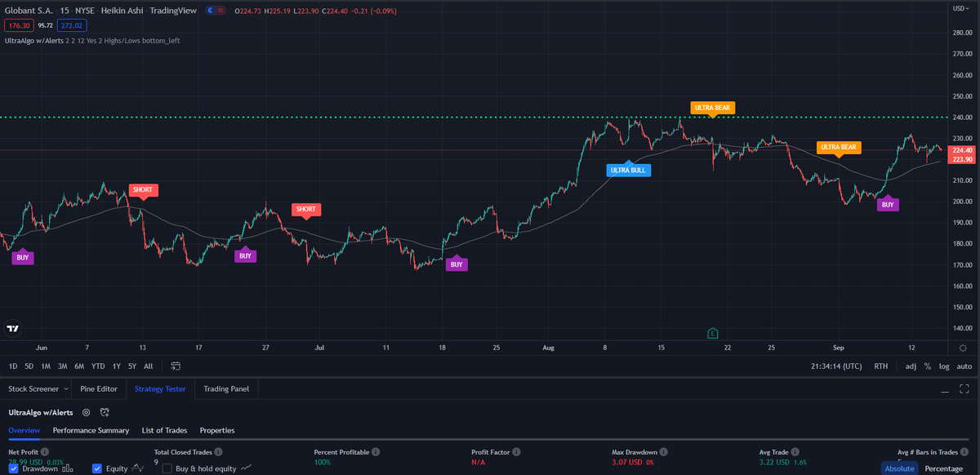The image size is (980, 475).
Task: Toggle auto scale
Action: pyautogui.click(x=964, y=366)
